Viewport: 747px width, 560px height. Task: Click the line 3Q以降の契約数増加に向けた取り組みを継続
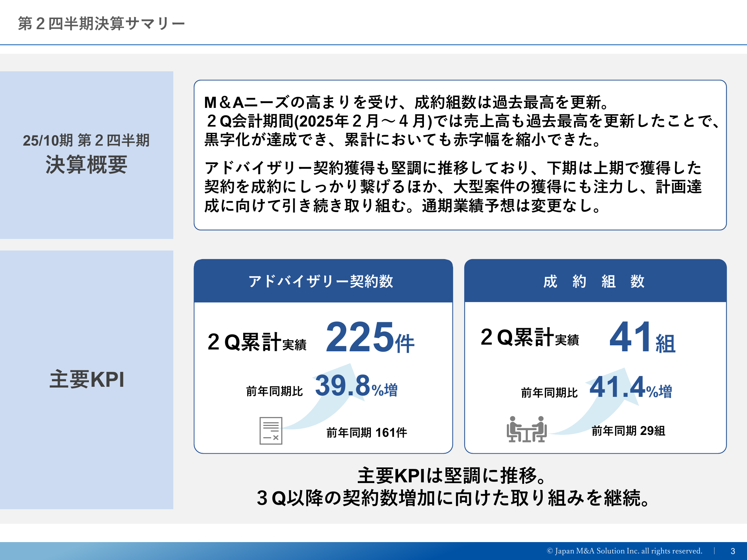[x=453, y=498]
